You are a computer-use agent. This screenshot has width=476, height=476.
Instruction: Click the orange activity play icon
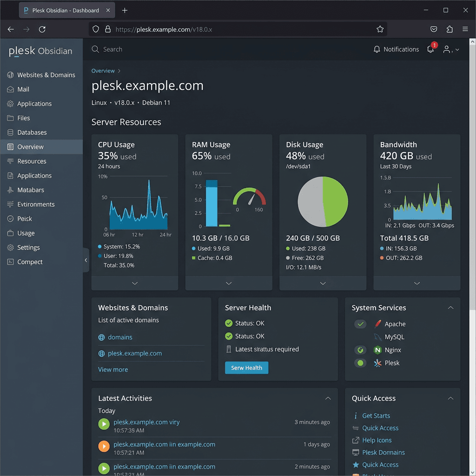coord(104,446)
